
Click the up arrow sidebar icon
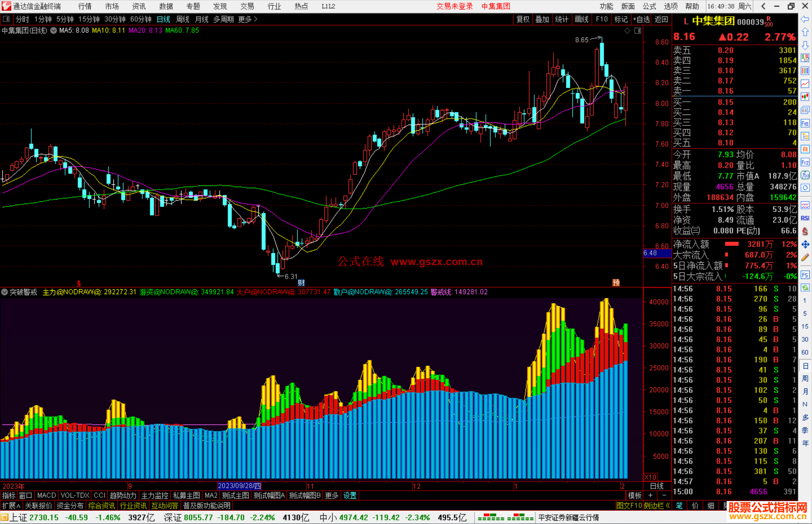(x=805, y=32)
